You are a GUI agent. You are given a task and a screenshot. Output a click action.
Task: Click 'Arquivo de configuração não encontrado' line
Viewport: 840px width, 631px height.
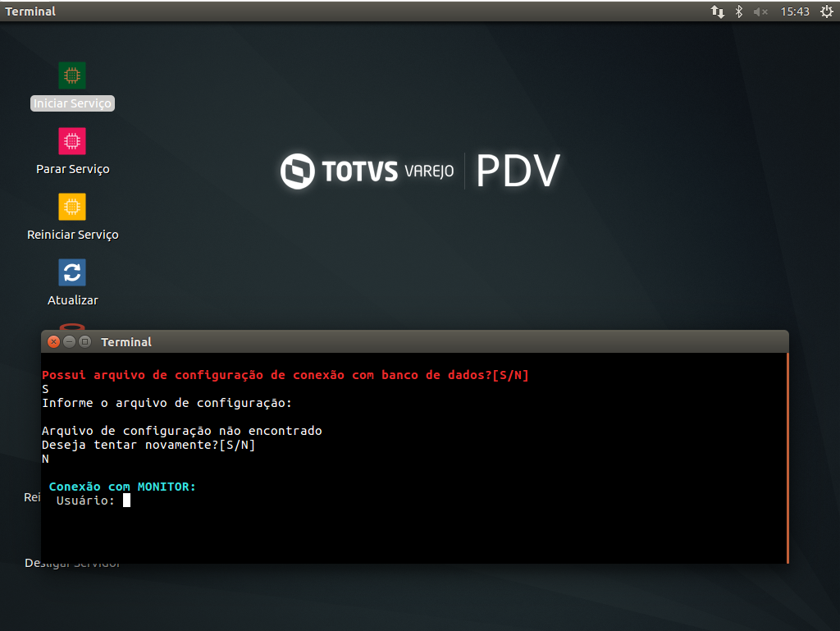181,431
